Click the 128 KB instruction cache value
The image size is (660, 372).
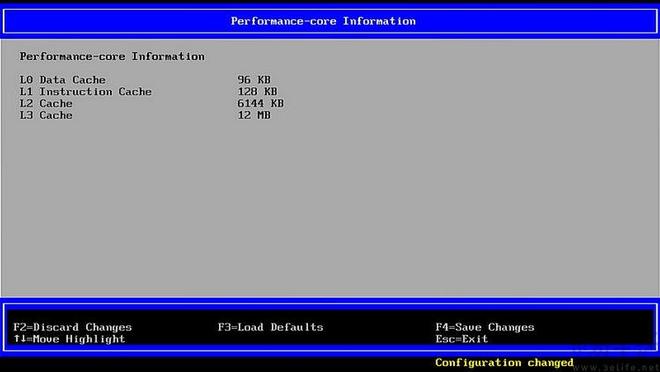257,92
